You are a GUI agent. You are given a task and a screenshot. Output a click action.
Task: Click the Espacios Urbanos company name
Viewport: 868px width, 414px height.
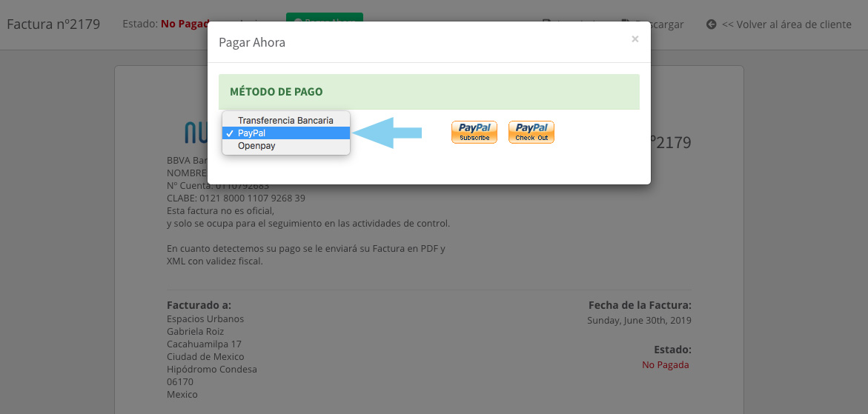pyautogui.click(x=205, y=319)
